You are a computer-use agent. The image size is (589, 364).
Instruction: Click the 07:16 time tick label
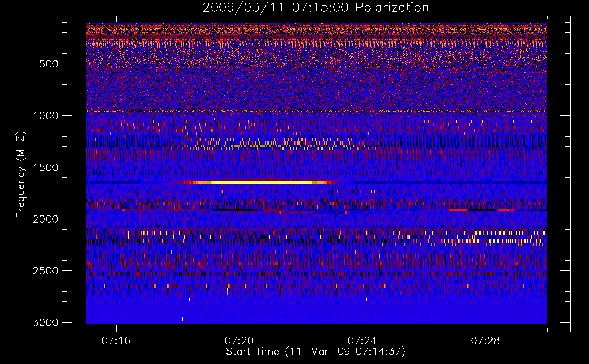click(x=116, y=341)
